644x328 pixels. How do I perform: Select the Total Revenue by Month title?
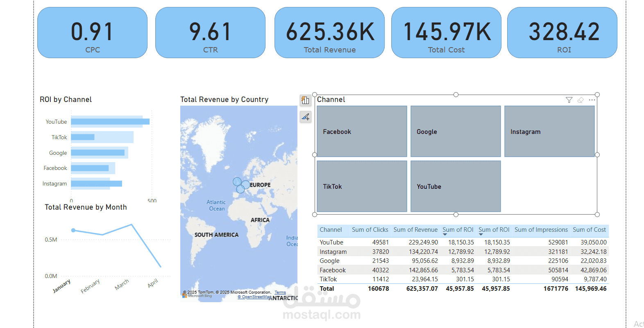click(86, 207)
